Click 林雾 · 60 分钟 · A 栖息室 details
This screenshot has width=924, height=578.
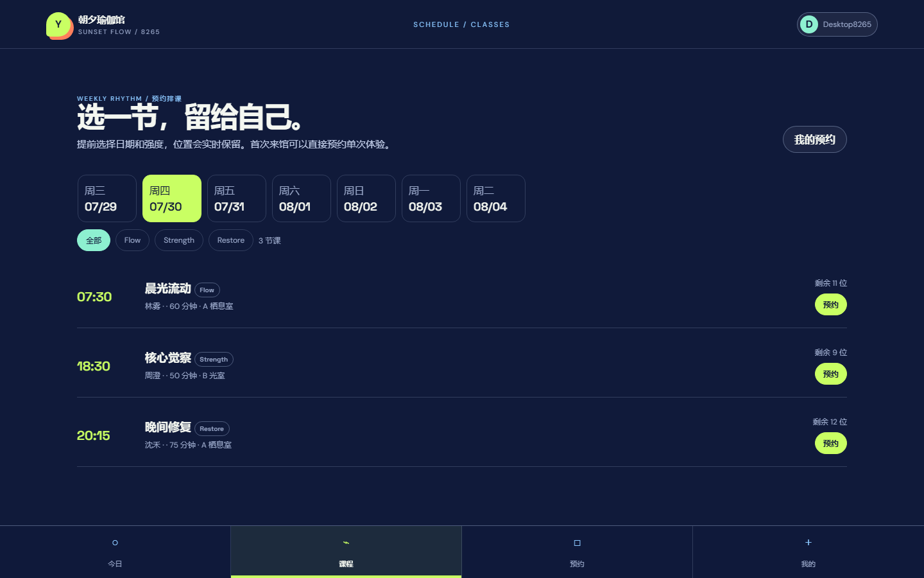189,306
